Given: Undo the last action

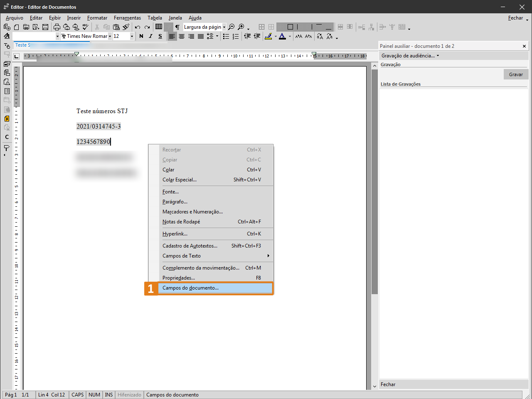Looking at the screenshot, I should click(138, 27).
